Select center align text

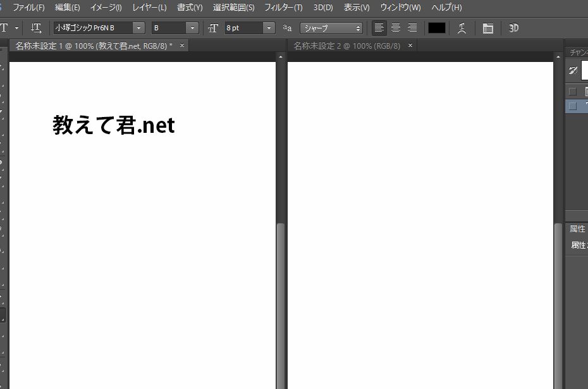(396, 28)
